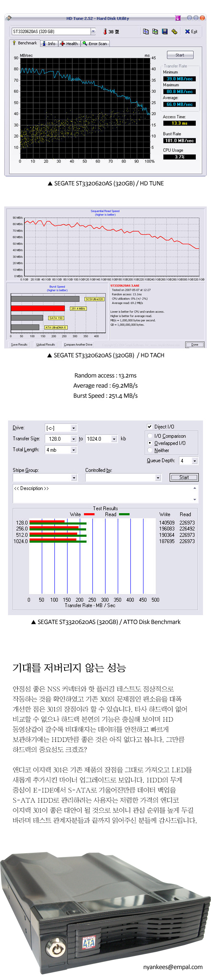The image size is (211, 980).
Task: Click the SCSI Ultra320 bar label
Action: click(x=95, y=299)
